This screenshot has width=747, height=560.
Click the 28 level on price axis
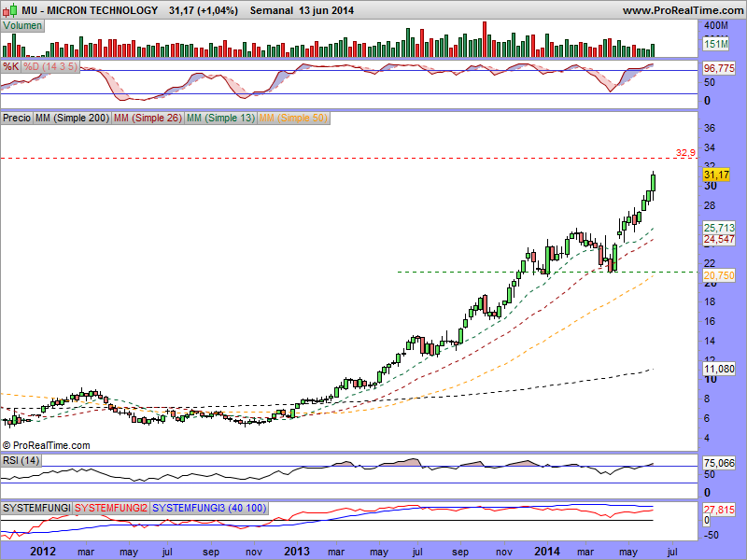pyautogui.click(x=710, y=205)
